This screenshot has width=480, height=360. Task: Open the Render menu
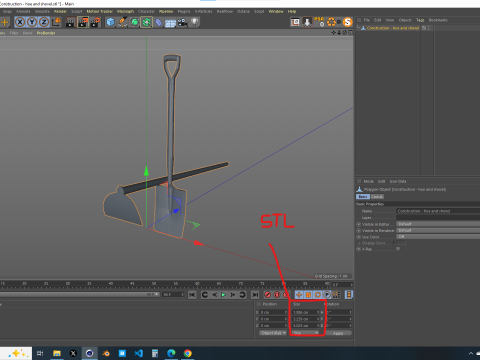[x=60, y=11]
